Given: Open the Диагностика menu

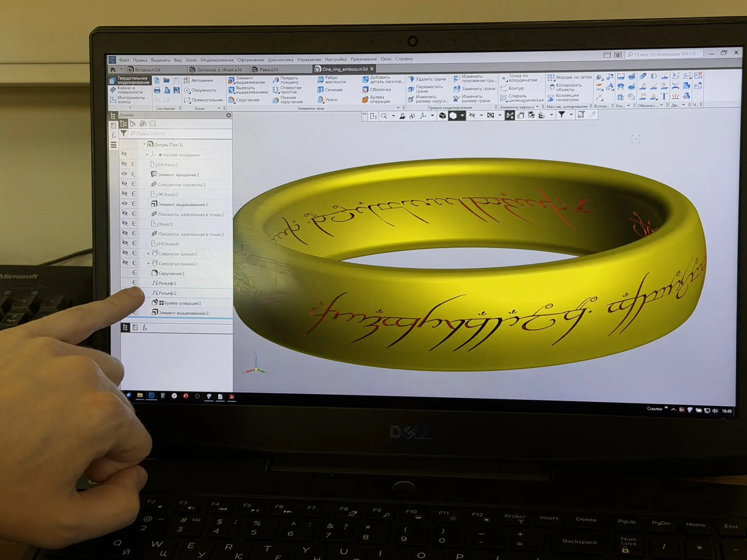Looking at the screenshot, I should [281, 59].
